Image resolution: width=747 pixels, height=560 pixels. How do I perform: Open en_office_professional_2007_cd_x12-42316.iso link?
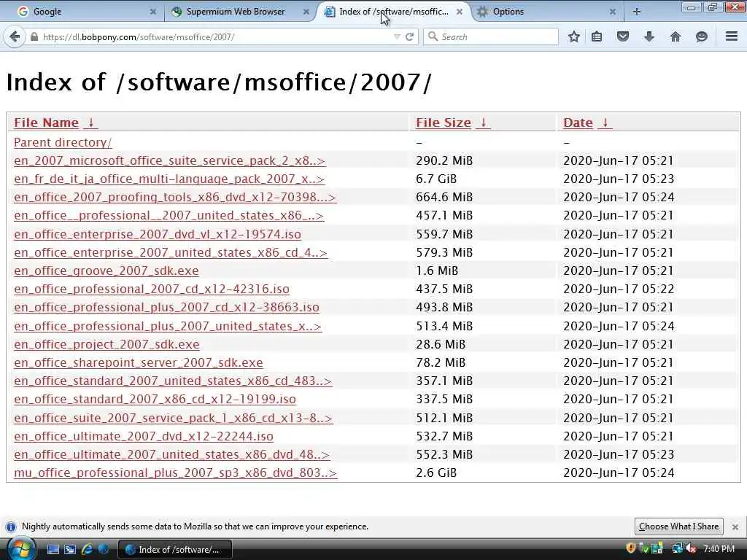[152, 289]
